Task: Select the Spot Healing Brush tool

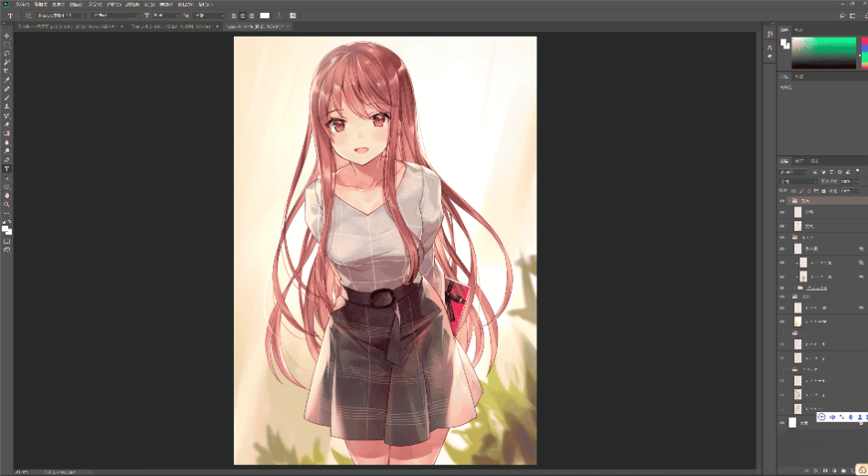Action: tap(6, 89)
